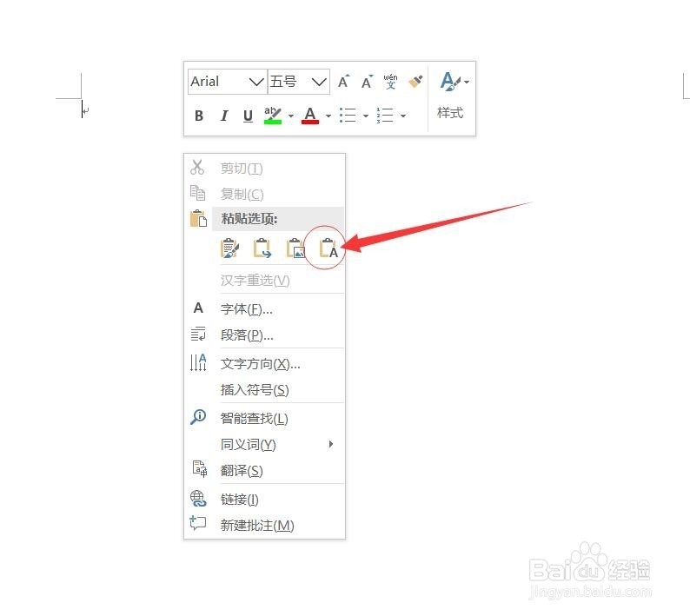Open 字体(F)... font dialog
690x616 pixels.
tap(264, 309)
